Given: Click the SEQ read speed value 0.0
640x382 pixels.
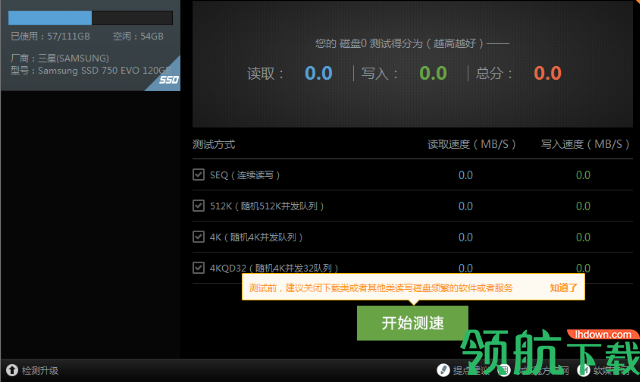Looking at the screenshot, I should [x=465, y=175].
